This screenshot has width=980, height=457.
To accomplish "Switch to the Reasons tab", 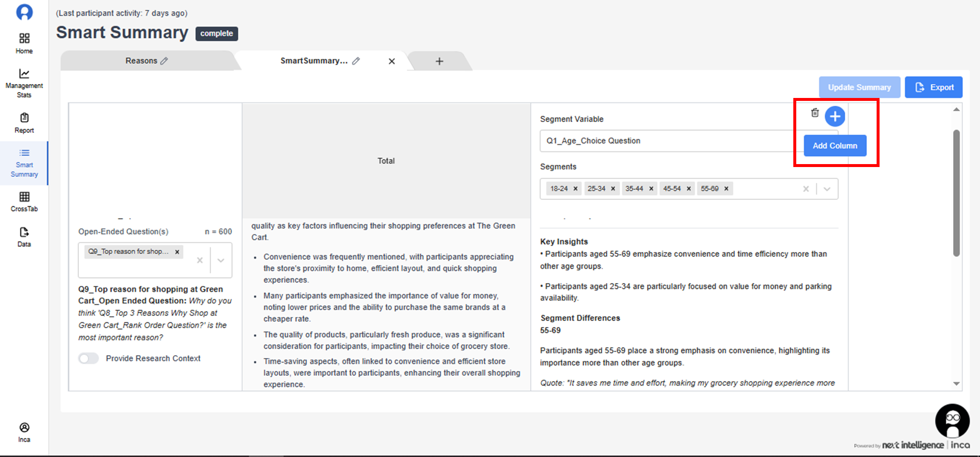I will (x=141, y=61).
